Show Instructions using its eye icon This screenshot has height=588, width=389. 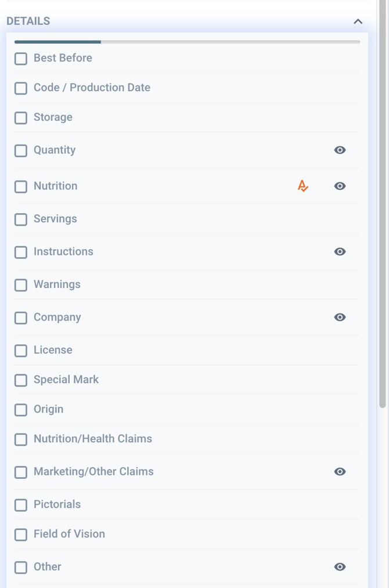(340, 251)
